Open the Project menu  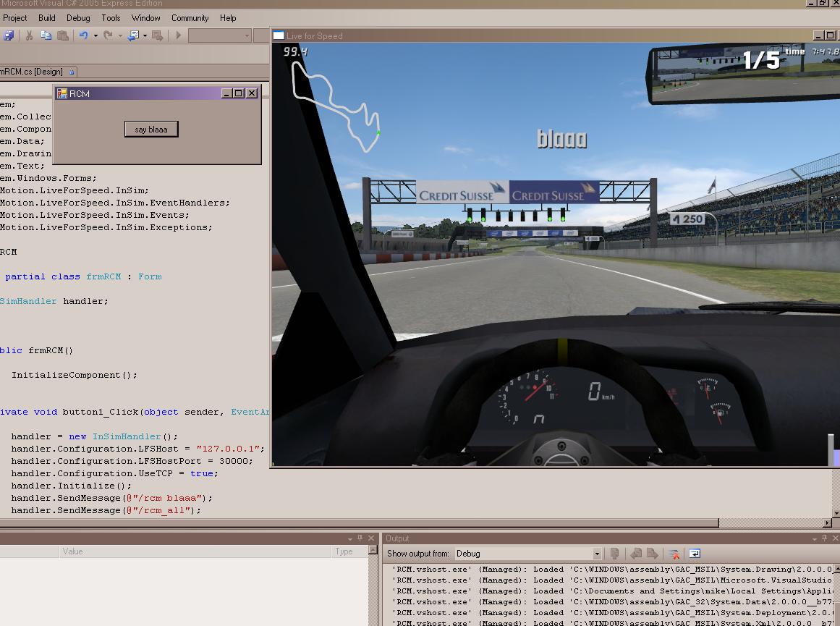(x=15, y=17)
